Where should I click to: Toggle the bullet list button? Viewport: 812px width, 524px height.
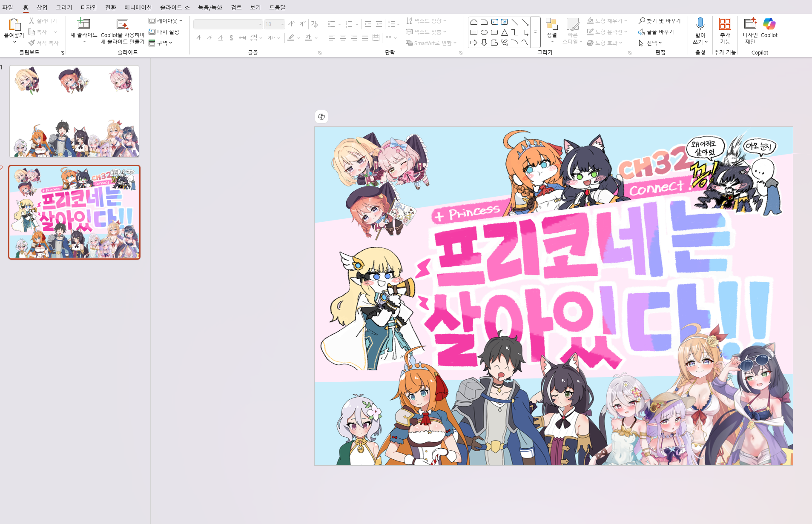tap(332, 24)
